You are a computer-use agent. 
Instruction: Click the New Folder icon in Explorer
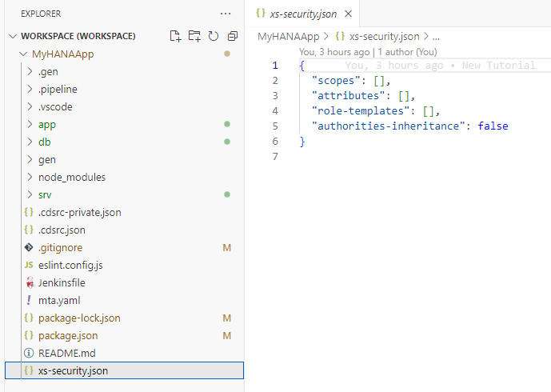[x=194, y=36]
